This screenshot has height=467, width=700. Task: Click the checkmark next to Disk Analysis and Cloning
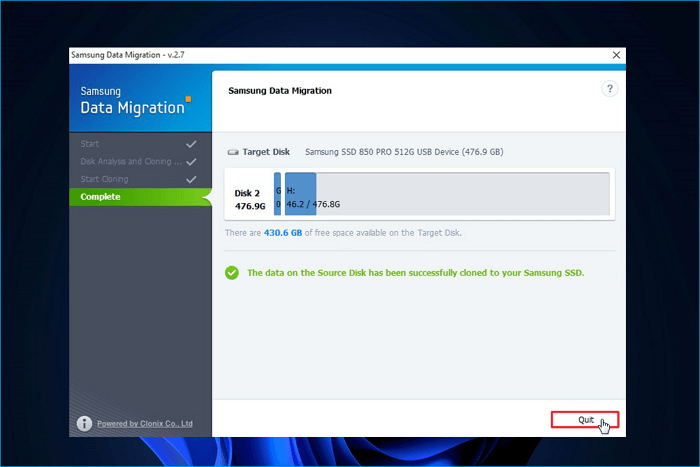click(191, 162)
